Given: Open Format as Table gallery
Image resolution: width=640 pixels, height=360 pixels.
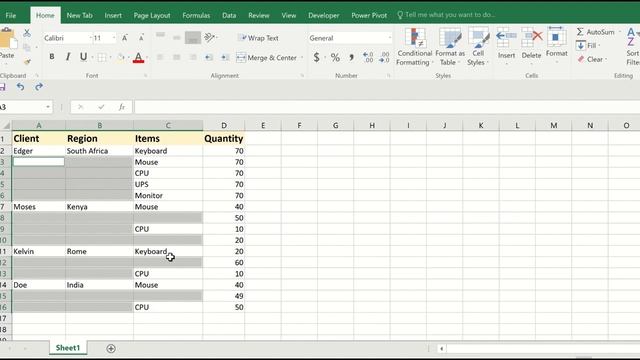Looking at the screenshot, I should (x=450, y=47).
